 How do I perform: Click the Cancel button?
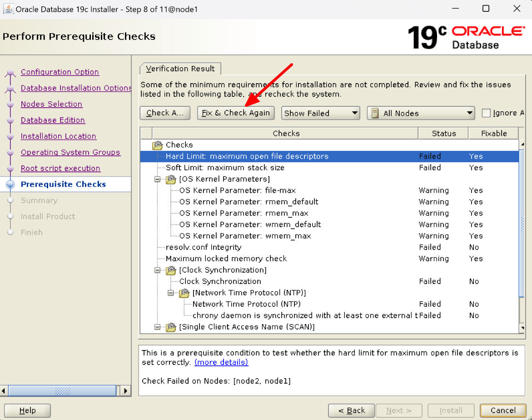[502, 410]
